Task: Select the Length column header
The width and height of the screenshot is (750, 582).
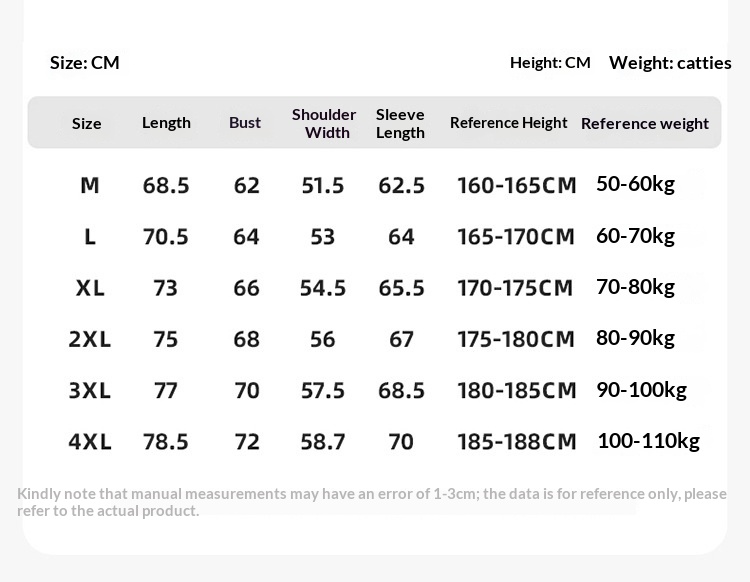Action: pyautogui.click(x=166, y=122)
